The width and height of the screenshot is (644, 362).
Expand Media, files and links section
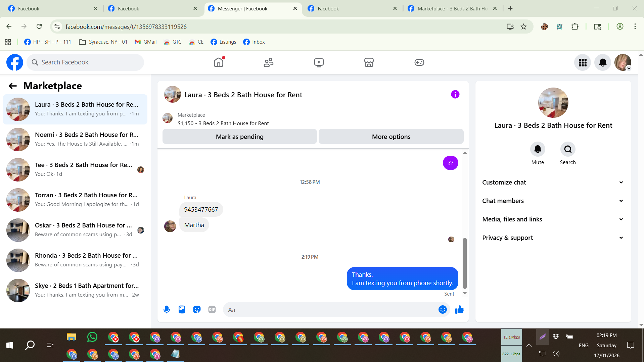coord(553,219)
